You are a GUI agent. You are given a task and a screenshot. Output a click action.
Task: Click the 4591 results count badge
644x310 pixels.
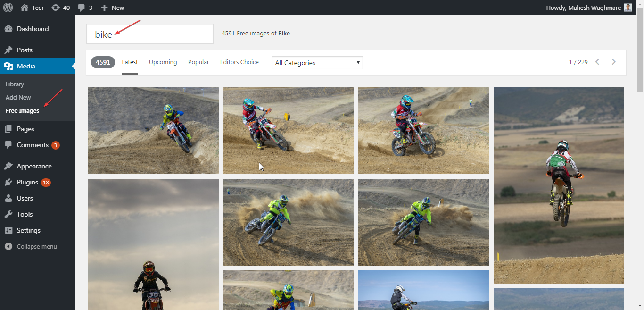click(103, 62)
